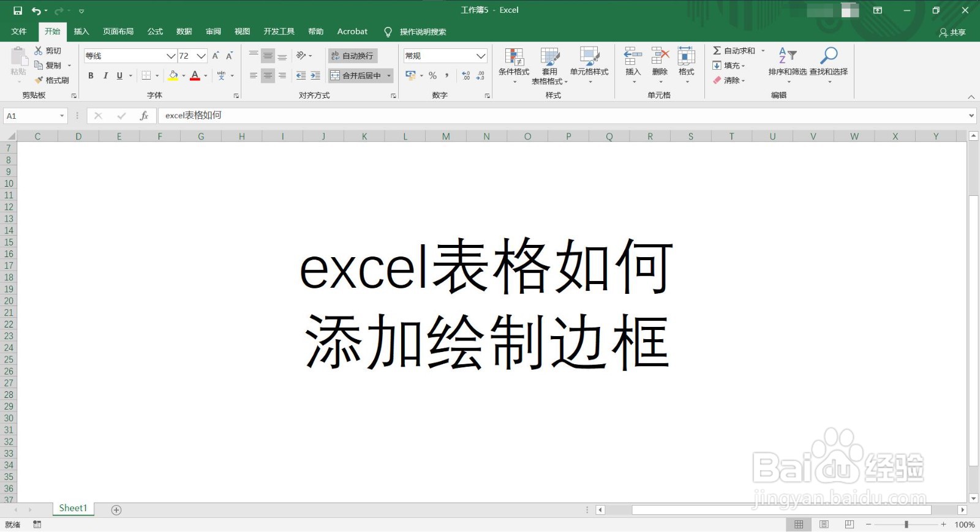Toggle italic formatting
The image size is (980, 532).
tap(105, 75)
